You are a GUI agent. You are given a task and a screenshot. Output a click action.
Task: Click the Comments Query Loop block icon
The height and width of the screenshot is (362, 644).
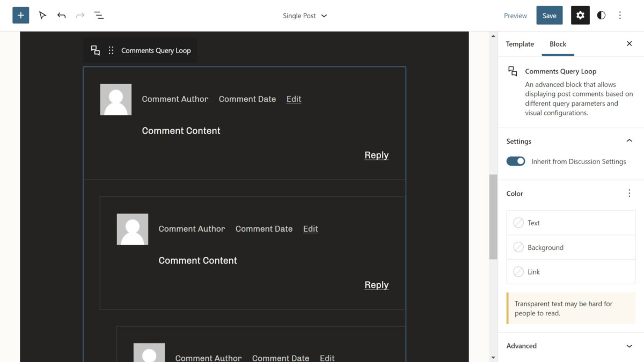[96, 50]
